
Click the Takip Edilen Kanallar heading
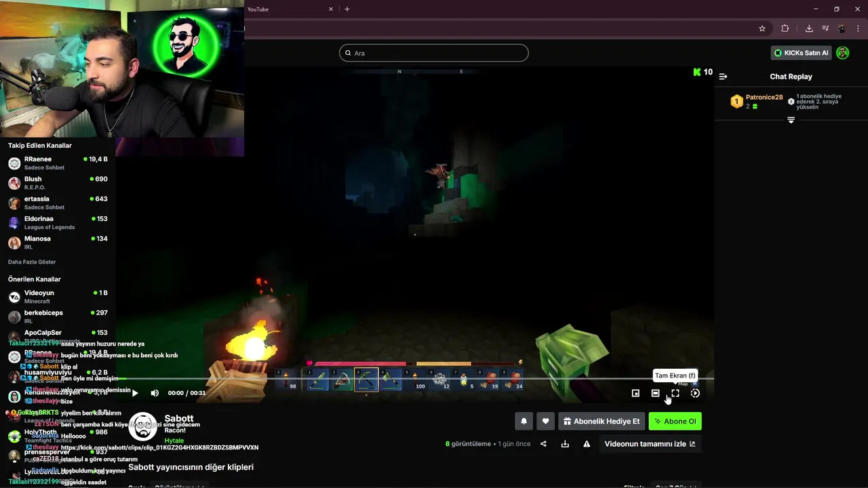click(40, 146)
